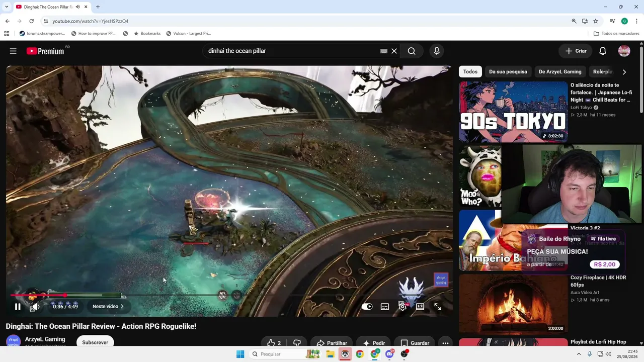Screen dimensions: 644x362
Task: Subscribe to ArzyeL Gaming with Subscrever
Action: pyautogui.click(x=95, y=342)
